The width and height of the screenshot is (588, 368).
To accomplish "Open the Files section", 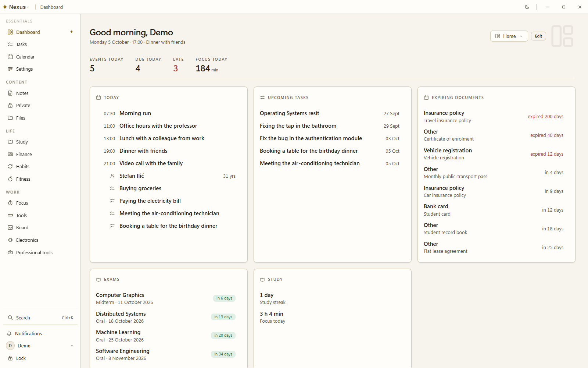I will coord(40,118).
